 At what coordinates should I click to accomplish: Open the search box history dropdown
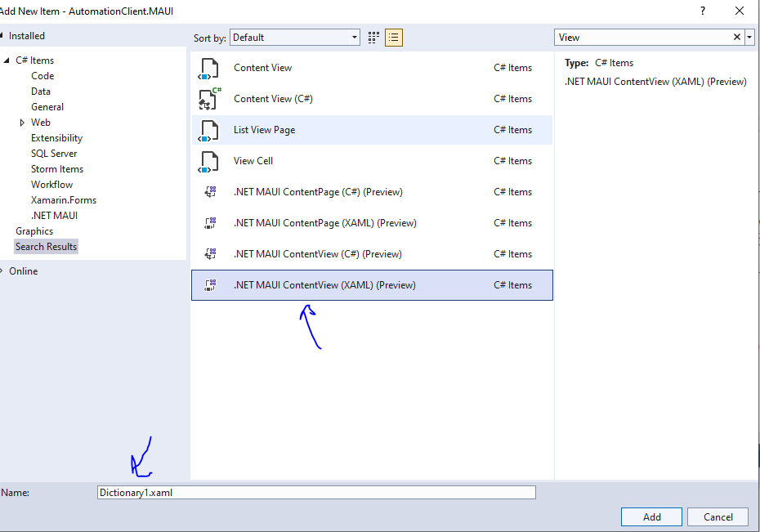click(750, 38)
